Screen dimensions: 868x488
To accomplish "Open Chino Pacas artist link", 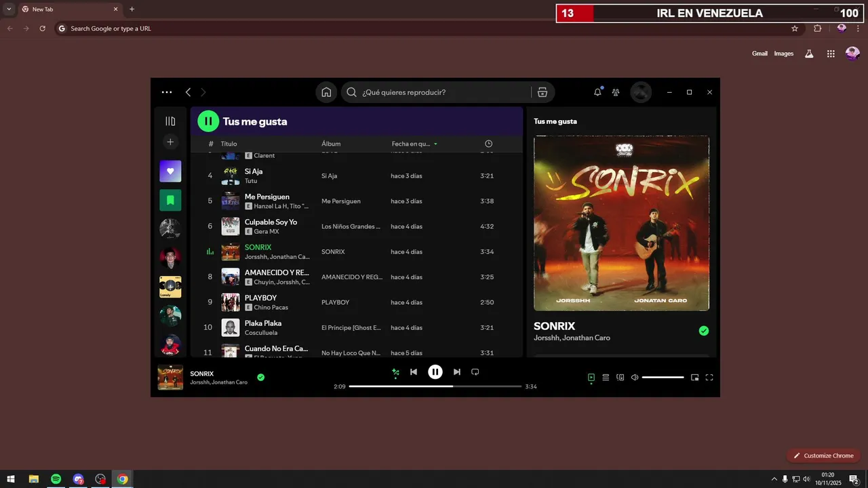I will (271, 308).
